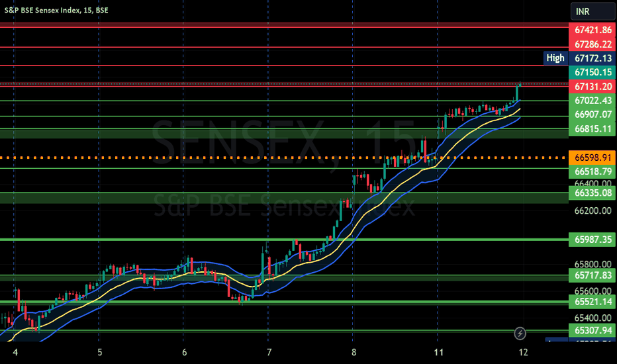The image size is (617, 364).
Task: Click date 4 on time axis
Action: coord(15,352)
